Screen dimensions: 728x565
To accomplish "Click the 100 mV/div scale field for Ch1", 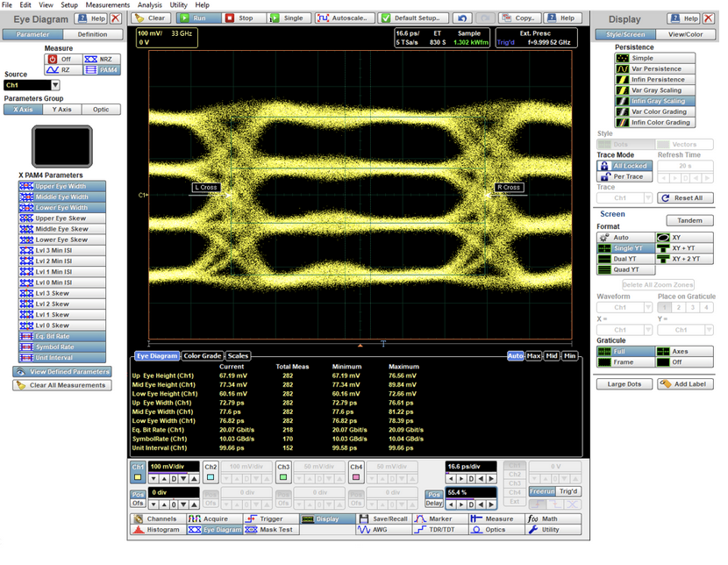I will (173, 466).
